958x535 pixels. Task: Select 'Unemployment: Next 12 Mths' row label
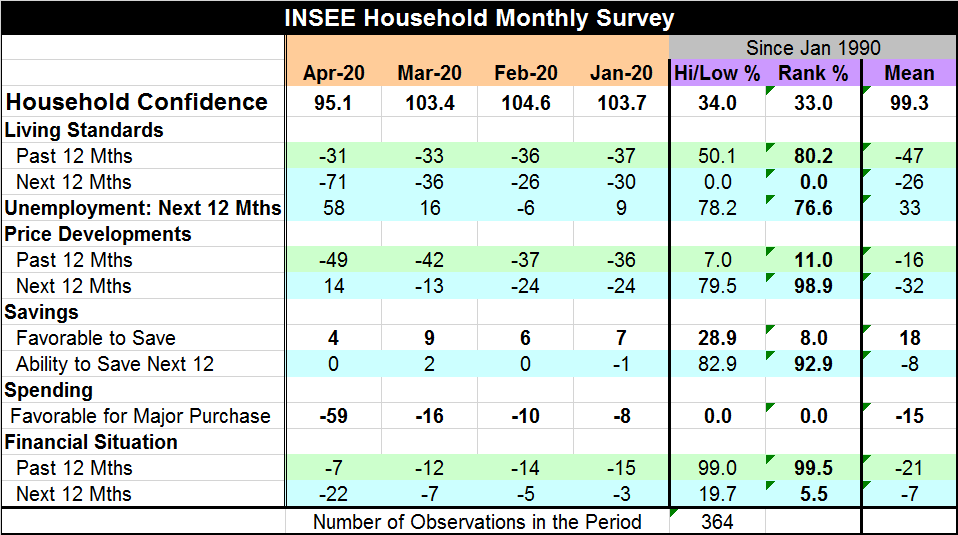[143, 208]
